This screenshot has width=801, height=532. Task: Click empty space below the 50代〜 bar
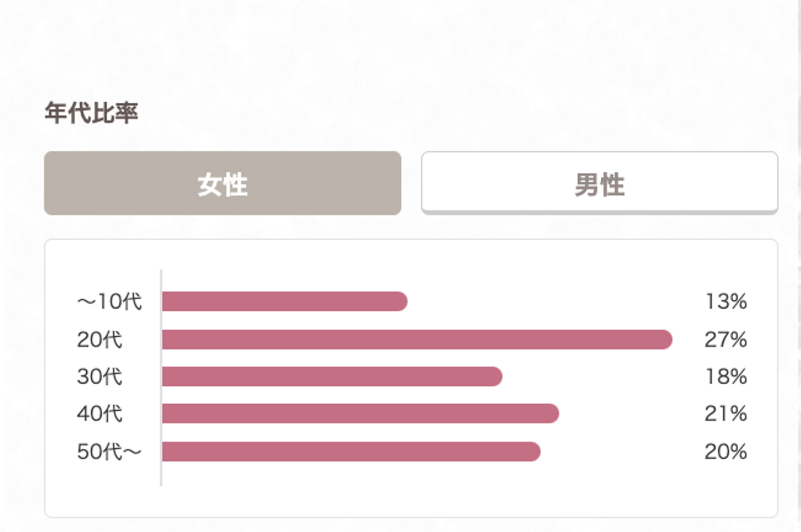(x=350, y=489)
